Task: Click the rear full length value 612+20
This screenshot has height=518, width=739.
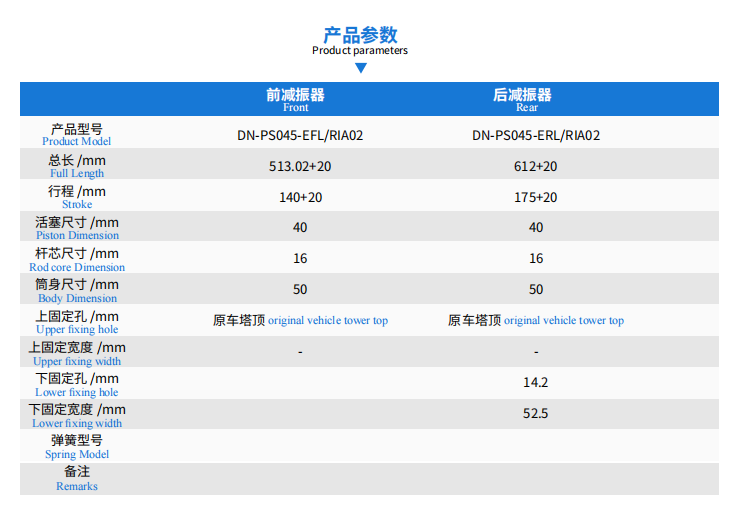Action: [536, 166]
